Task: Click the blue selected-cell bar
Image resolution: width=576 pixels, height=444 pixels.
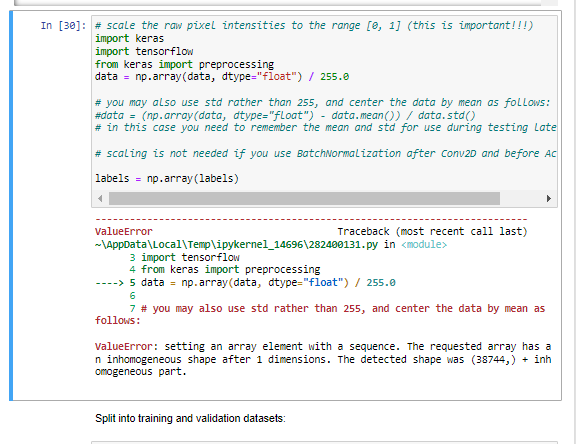Action: 11,206
